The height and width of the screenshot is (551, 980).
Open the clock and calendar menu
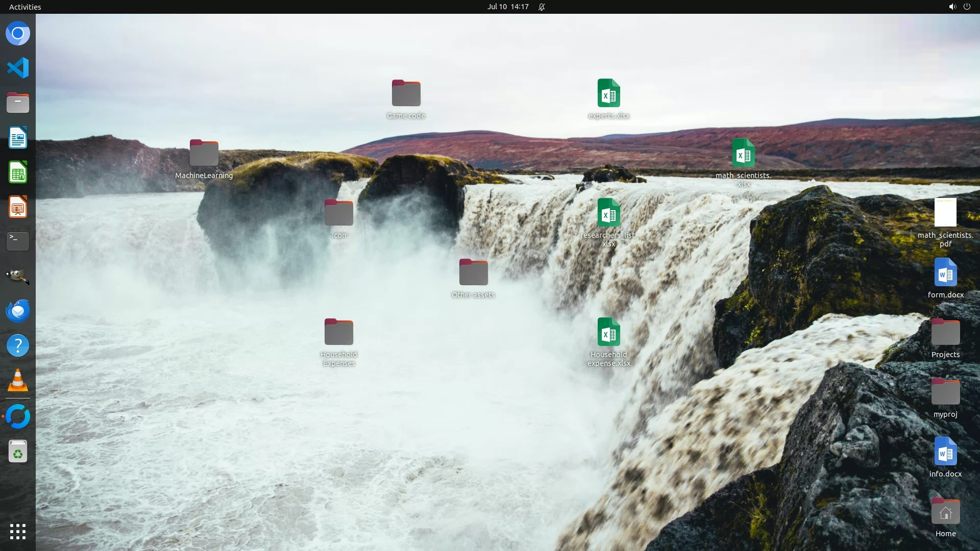pyautogui.click(x=507, y=7)
